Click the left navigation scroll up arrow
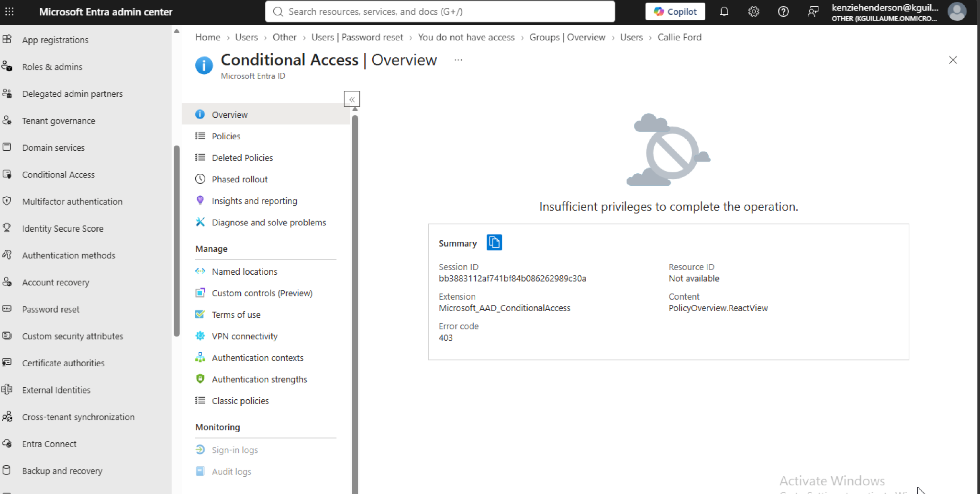Image resolution: width=980 pixels, height=494 pixels. (177, 31)
